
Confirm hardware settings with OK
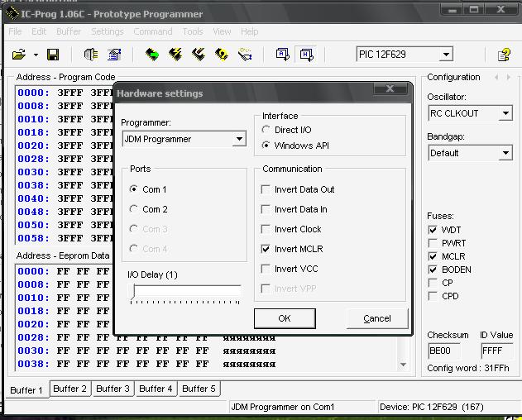click(285, 318)
